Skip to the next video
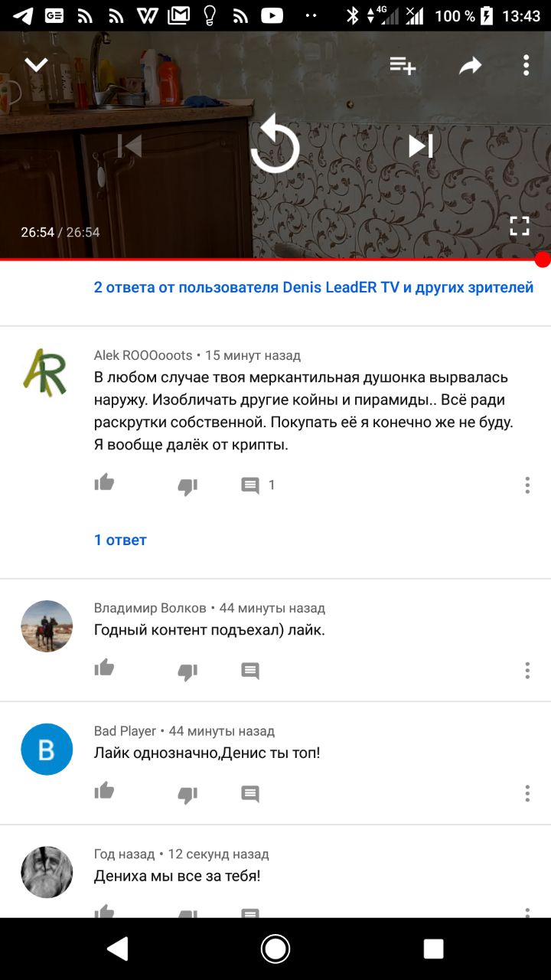The width and height of the screenshot is (551, 980). click(x=420, y=145)
